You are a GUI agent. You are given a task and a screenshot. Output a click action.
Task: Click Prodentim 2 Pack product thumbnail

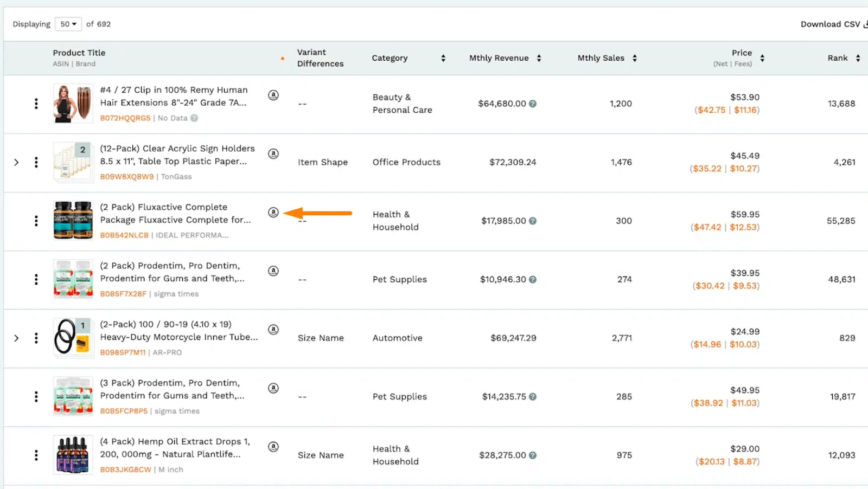coord(73,279)
